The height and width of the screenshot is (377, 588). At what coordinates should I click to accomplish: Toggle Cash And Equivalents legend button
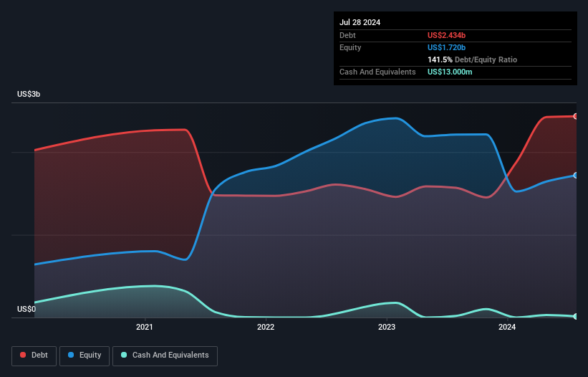pos(165,355)
